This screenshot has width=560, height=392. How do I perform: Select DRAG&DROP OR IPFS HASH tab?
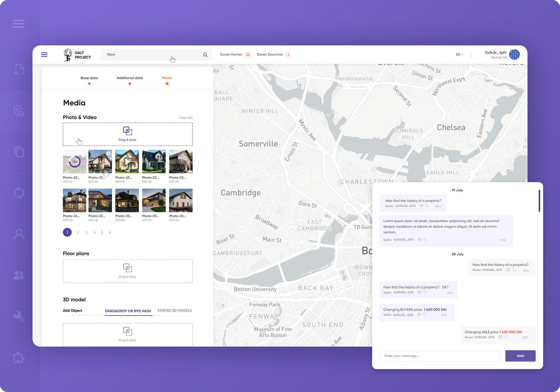pos(128,311)
